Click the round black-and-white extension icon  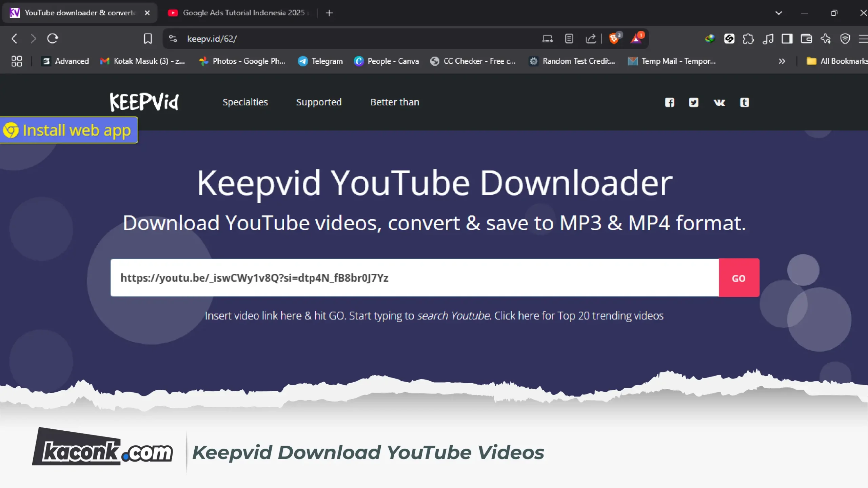[x=729, y=39]
